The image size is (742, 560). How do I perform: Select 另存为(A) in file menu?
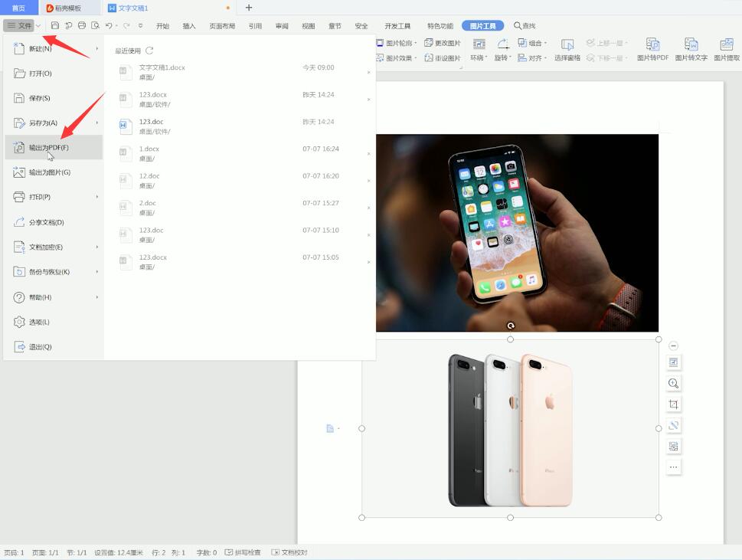(53, 123)
